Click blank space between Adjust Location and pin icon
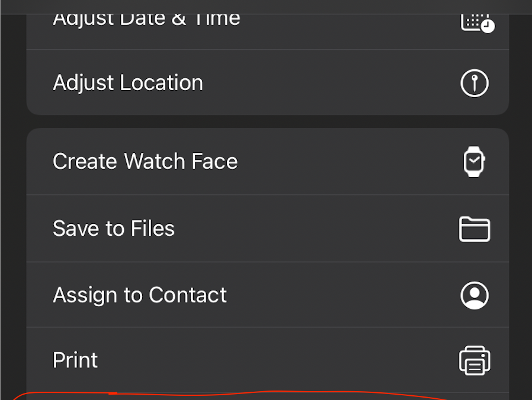The width and height of the screenshot is (532, 400). click(332, 82)
